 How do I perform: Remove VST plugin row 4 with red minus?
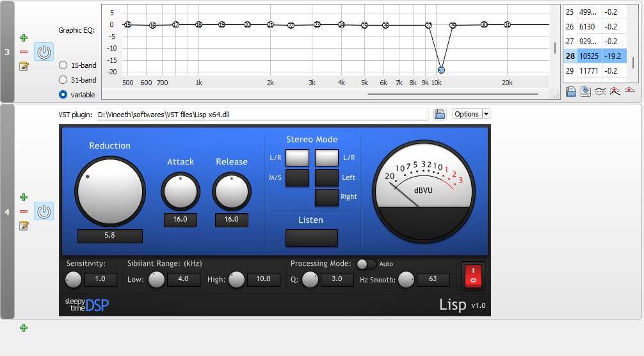[24, 211]
